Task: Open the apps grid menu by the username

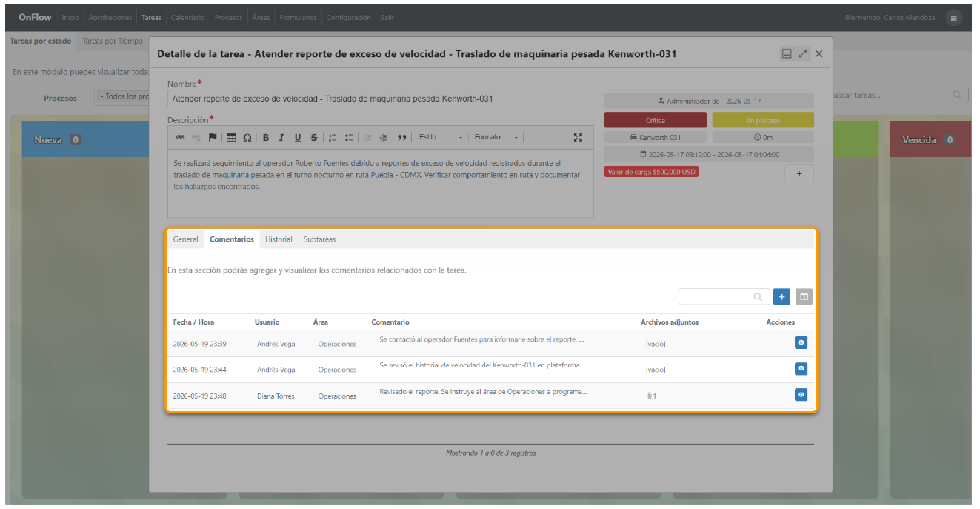Action: [954, 18]
